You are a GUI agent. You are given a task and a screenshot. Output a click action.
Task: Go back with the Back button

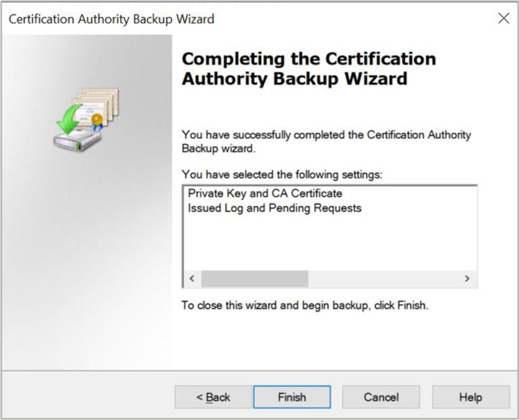pos(213,397)
